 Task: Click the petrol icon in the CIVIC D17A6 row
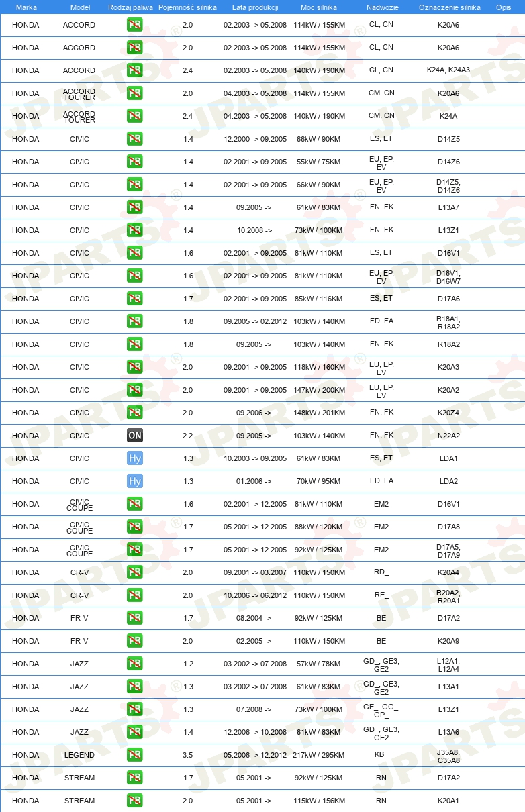tap(135, 299)
